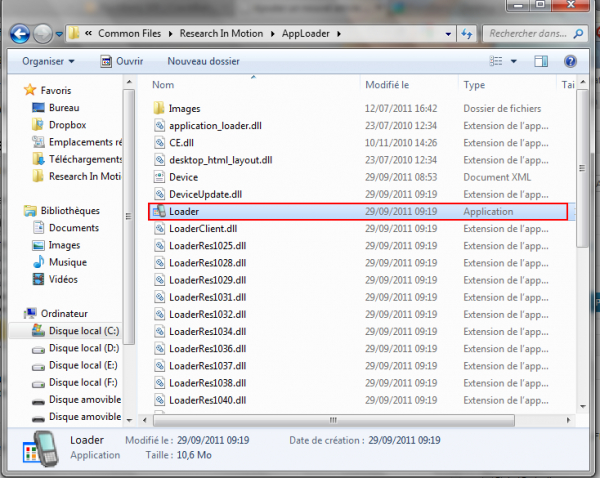Viewport: 600px width, 478px height.
Task: Select LoaderRes1025.dll file icon
Action: [x=159, y=245]
